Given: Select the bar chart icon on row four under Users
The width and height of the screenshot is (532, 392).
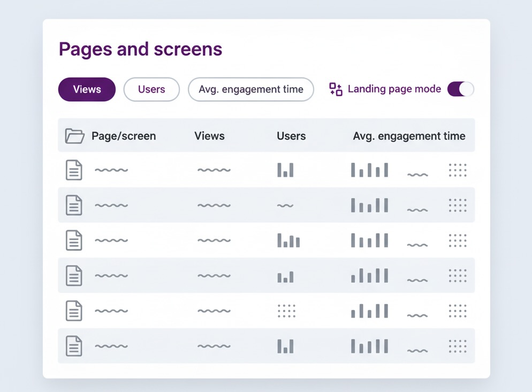Looking at the screenshot, I should 286,276.
